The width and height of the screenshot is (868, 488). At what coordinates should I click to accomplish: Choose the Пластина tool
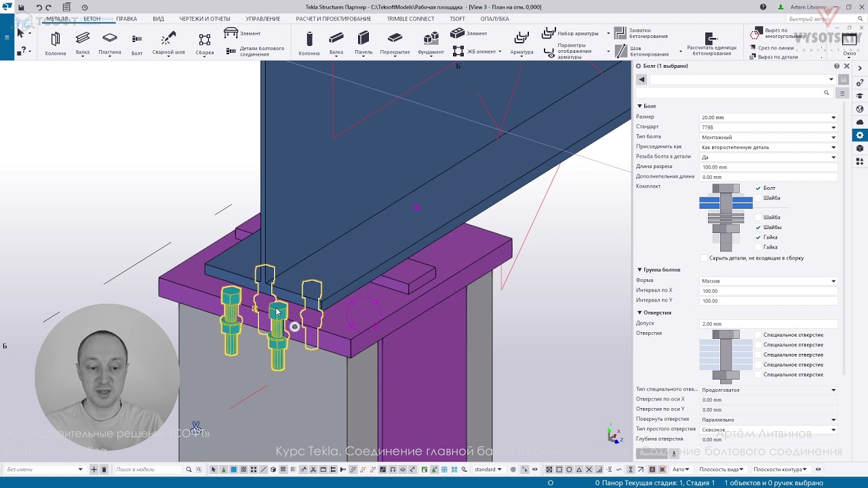pos(110,43)
